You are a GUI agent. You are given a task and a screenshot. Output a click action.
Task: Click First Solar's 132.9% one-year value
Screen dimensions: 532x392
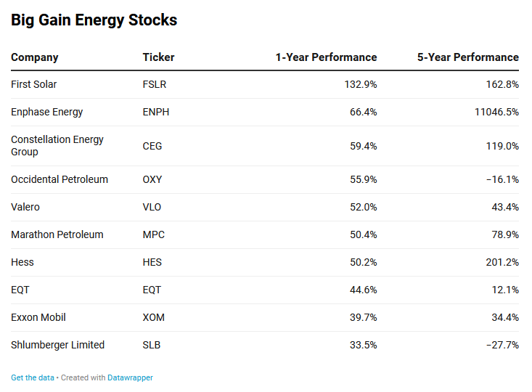click(360, 84)
